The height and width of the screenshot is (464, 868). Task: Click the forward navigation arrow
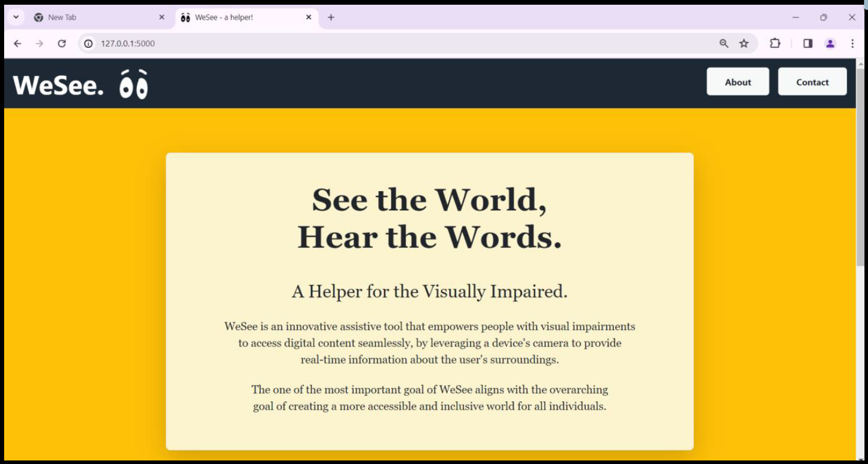(40, 43)
